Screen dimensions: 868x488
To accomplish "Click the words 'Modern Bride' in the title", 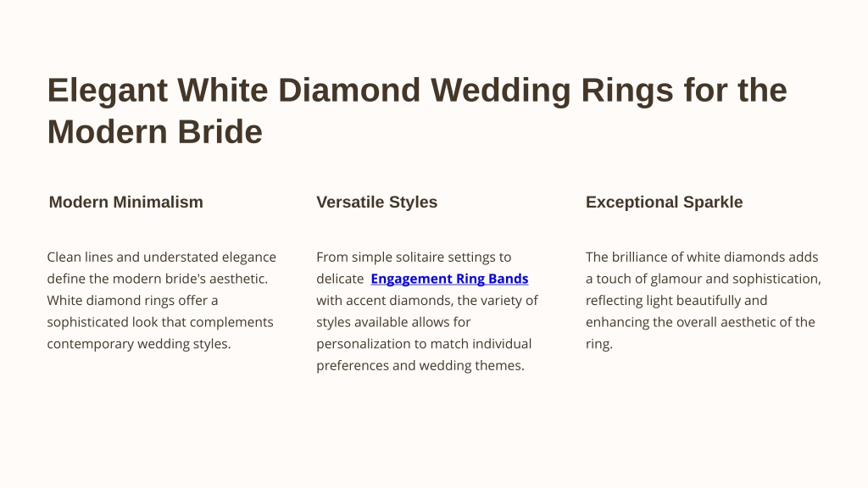I will [155, 131].
